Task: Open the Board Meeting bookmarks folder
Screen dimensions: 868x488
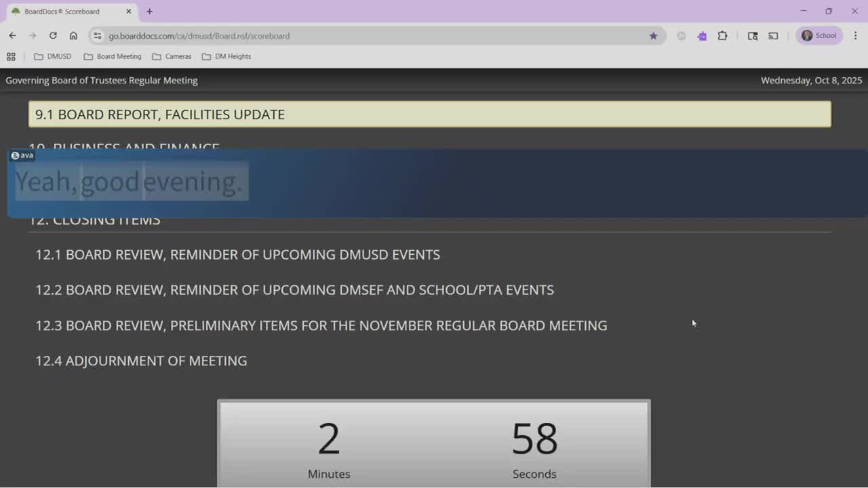Action: click(x=113, y=56)
